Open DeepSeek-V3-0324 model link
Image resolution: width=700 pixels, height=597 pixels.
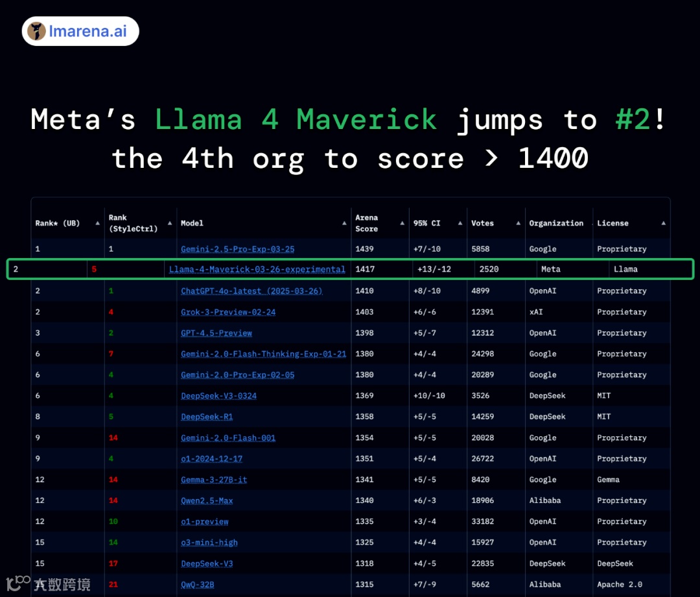219,396
